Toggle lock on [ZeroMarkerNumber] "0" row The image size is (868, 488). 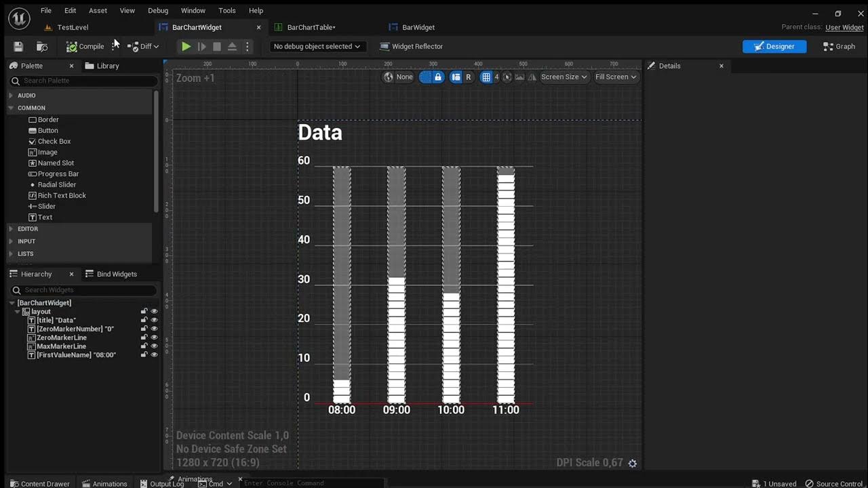pos(144,329)
